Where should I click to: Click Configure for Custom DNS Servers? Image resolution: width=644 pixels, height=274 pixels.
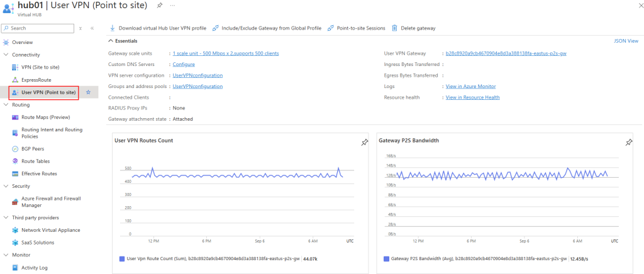click(x=184, y=64)
